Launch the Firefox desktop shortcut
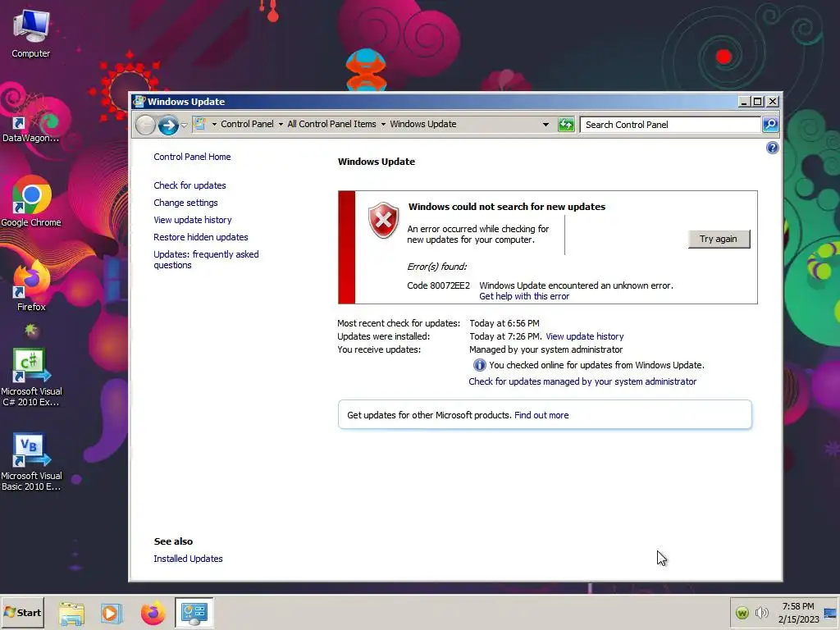The image size is (840, 630). tap(31, 286)
